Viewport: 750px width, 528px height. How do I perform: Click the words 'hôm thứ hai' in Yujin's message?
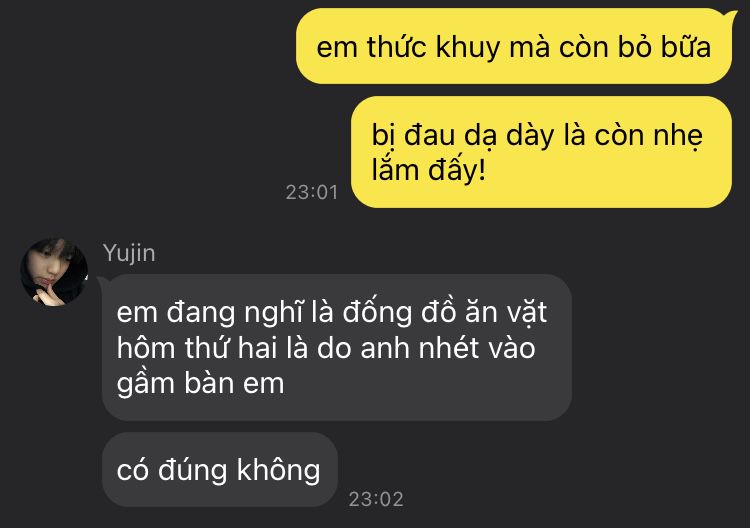[x=198, y=348]
